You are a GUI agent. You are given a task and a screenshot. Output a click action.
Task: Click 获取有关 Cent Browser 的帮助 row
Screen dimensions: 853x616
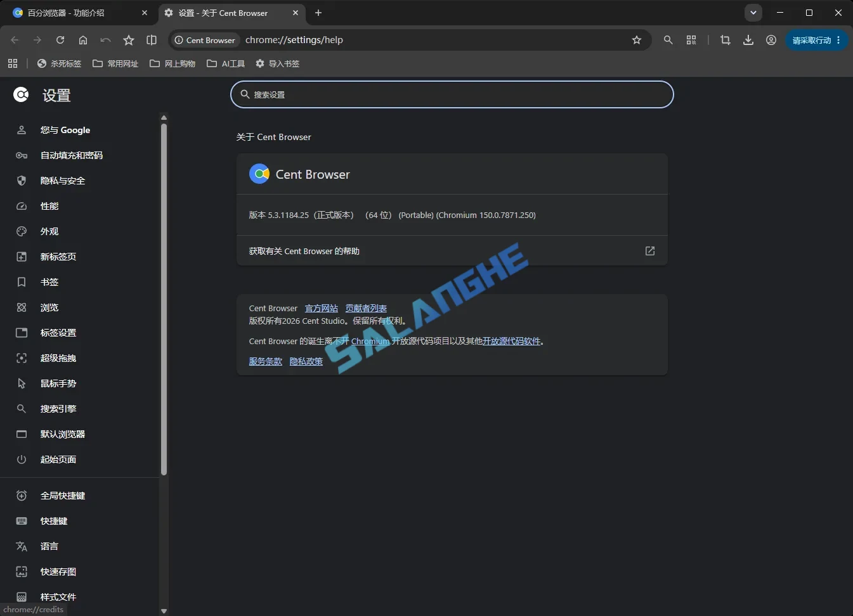point(452,251)
